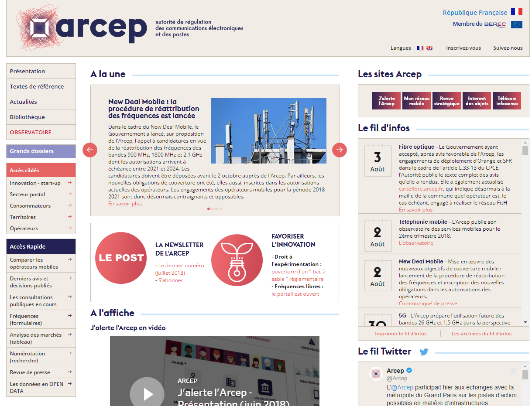Click the LE POST round icon
Image resolution: width=532 pixels, height=406 pixels.
(121, 258)
